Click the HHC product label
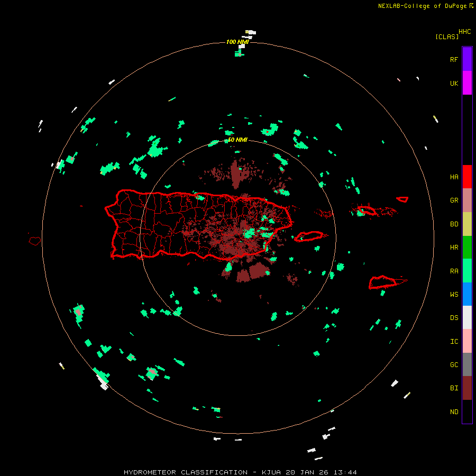Image resolution: width=476 pixels, height=476 pixels. click(x=464, y=31)
